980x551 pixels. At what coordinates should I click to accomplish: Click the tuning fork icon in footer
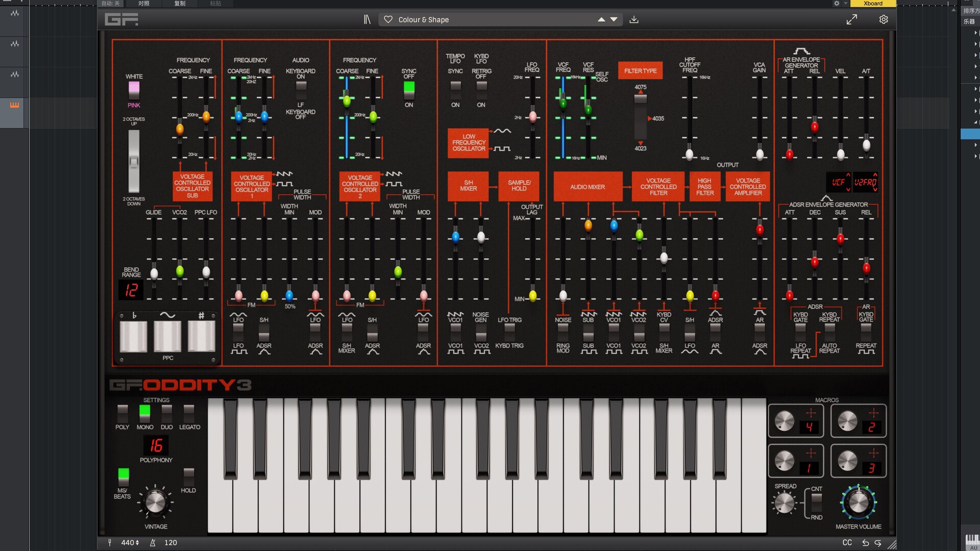(110, 543)
